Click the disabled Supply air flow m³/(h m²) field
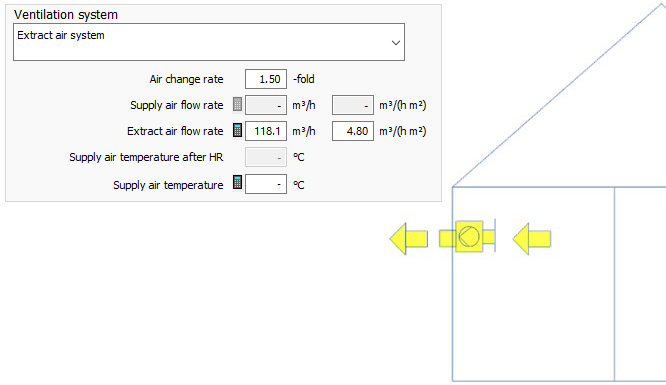 353,105
